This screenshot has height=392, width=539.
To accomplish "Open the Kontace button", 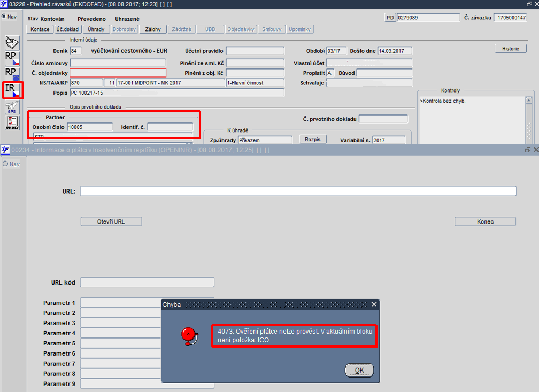I will coord(40,29).
